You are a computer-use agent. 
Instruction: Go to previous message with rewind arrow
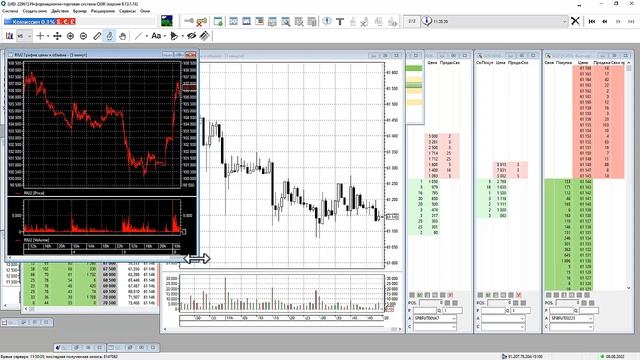605,21
